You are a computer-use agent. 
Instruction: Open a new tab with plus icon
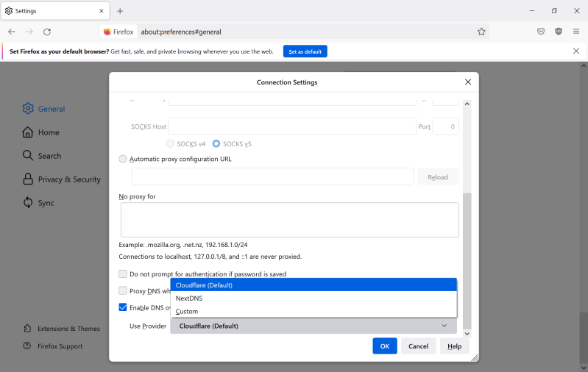pyautogui.click(x=120, y=11)
